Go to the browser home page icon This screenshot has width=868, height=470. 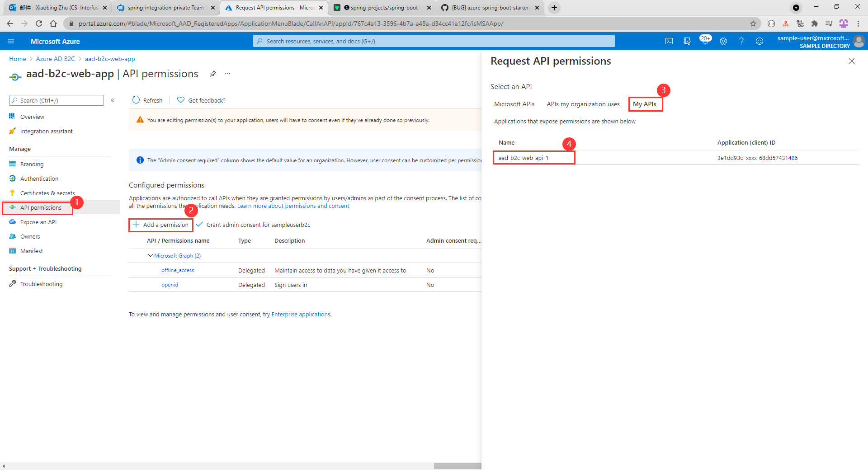click(53, 23)
